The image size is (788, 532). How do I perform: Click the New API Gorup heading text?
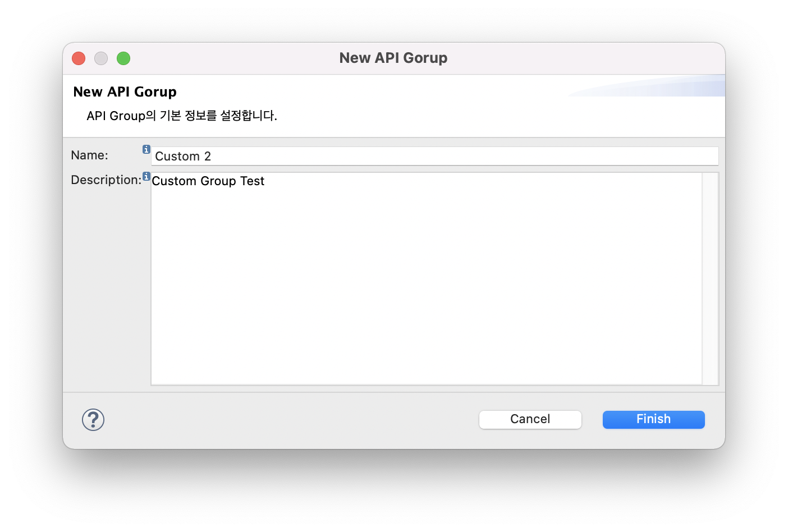click(x=125, y=91)
